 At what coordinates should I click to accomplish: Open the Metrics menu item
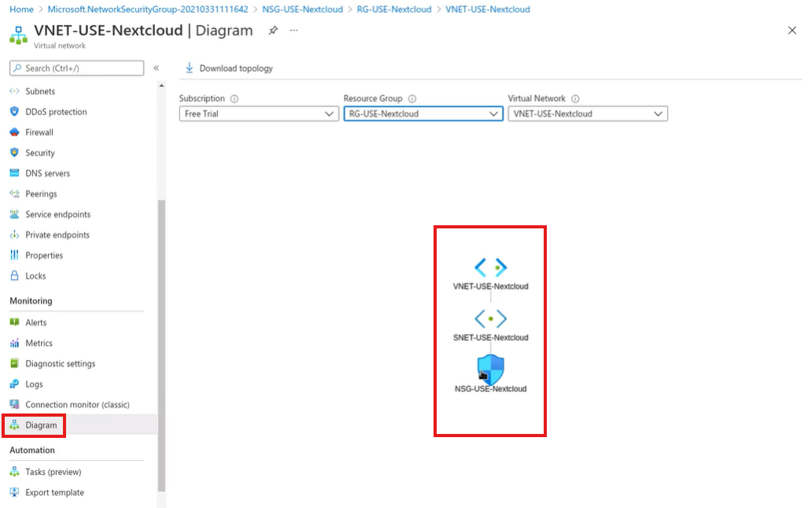click(x=39, y=343)
